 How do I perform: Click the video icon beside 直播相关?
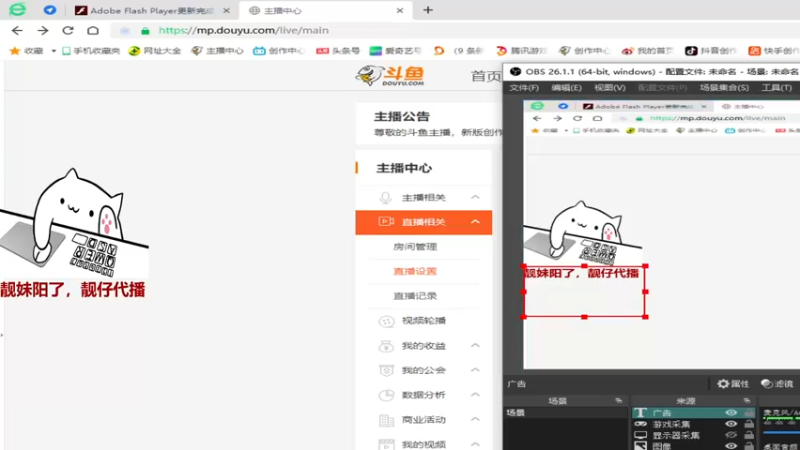coord(386,221)
